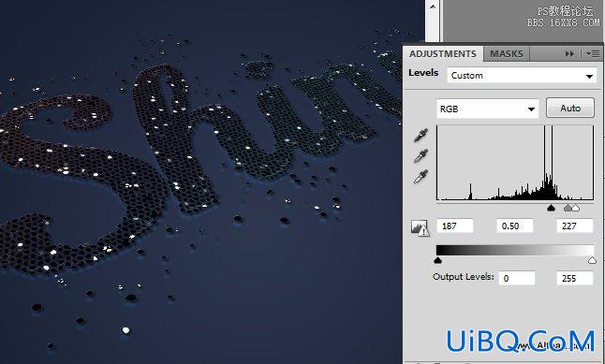Screen dimensions: 605x364
Task: Select the white point eyedropper
Action: [421, 176]
